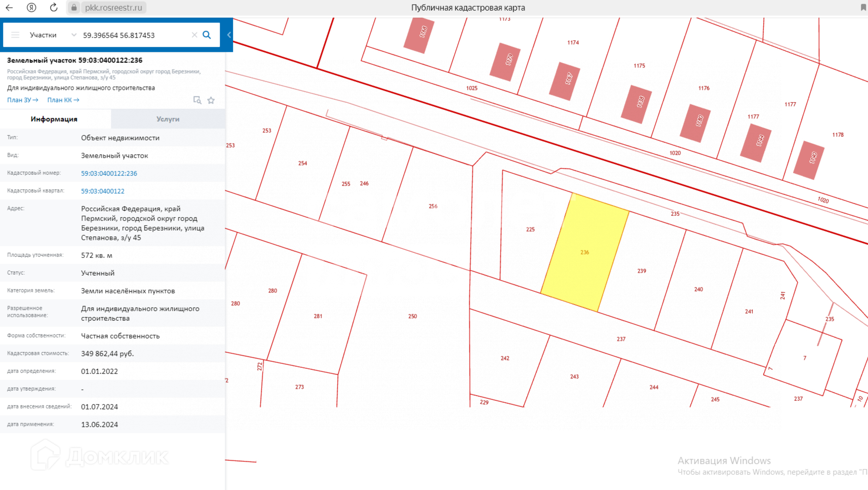Select parcel 245 on the map
This screenshot has width=868, height=490.
tap(715, 399)
